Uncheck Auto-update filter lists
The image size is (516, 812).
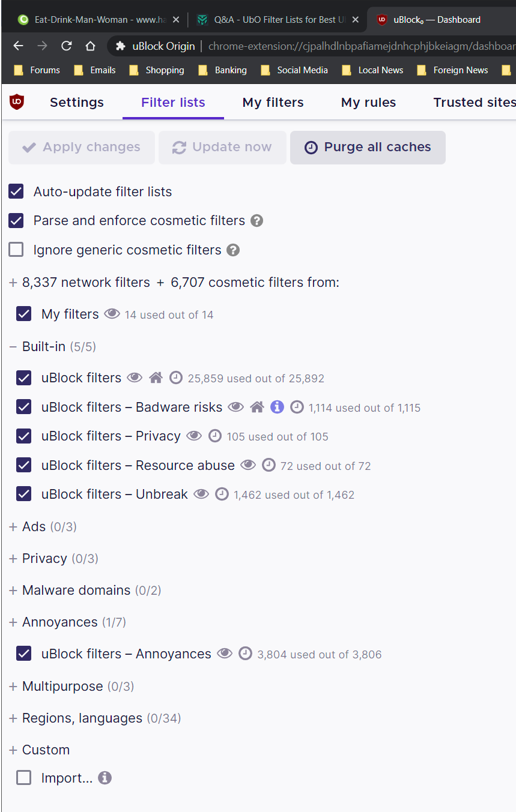(x=16, y=192)
